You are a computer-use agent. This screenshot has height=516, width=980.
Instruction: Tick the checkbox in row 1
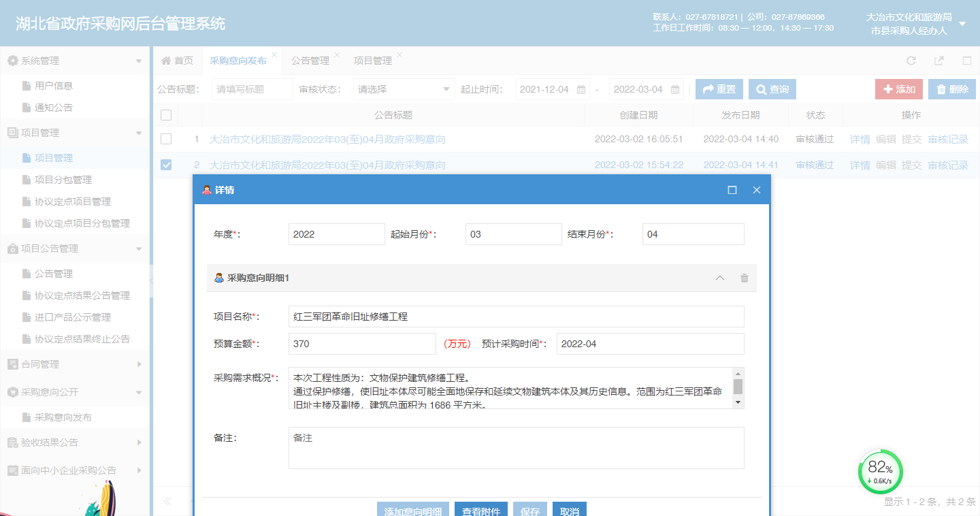click(166, 139)
